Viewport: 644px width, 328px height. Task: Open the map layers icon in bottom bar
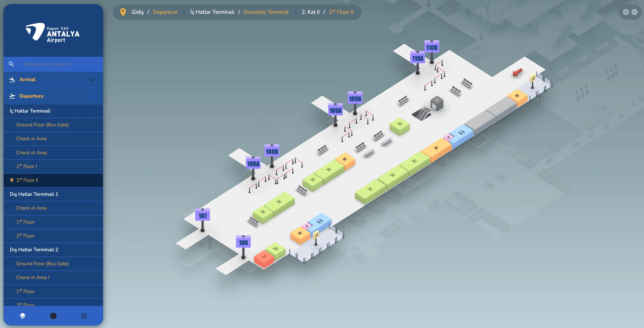pyautogui.click(x=22, y=316)
